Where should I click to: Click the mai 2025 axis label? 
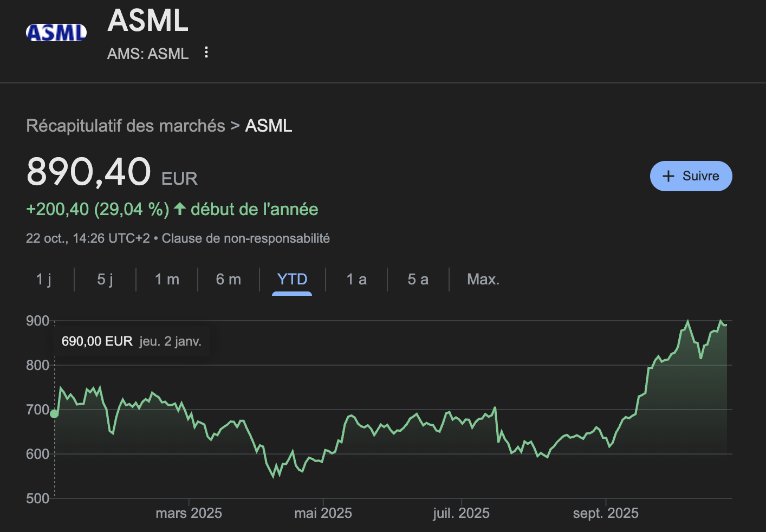(323, 513)
